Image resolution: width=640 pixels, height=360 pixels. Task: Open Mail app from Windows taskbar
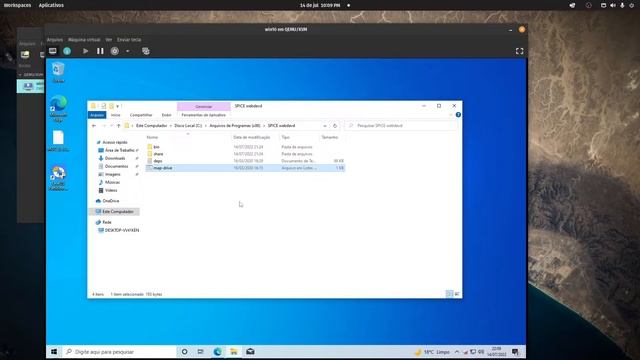250,351
